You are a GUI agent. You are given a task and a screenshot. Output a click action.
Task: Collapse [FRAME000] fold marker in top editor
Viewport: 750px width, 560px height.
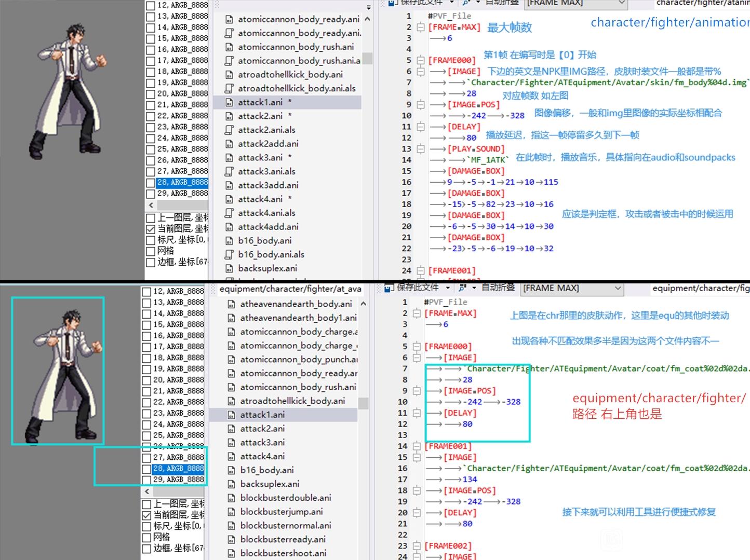pos(421,60)
